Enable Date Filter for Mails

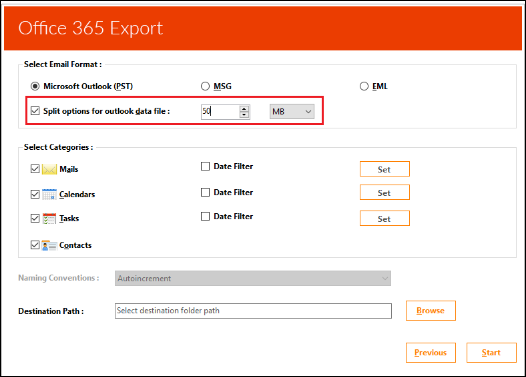pyautogui.click(x=205, y=166)
